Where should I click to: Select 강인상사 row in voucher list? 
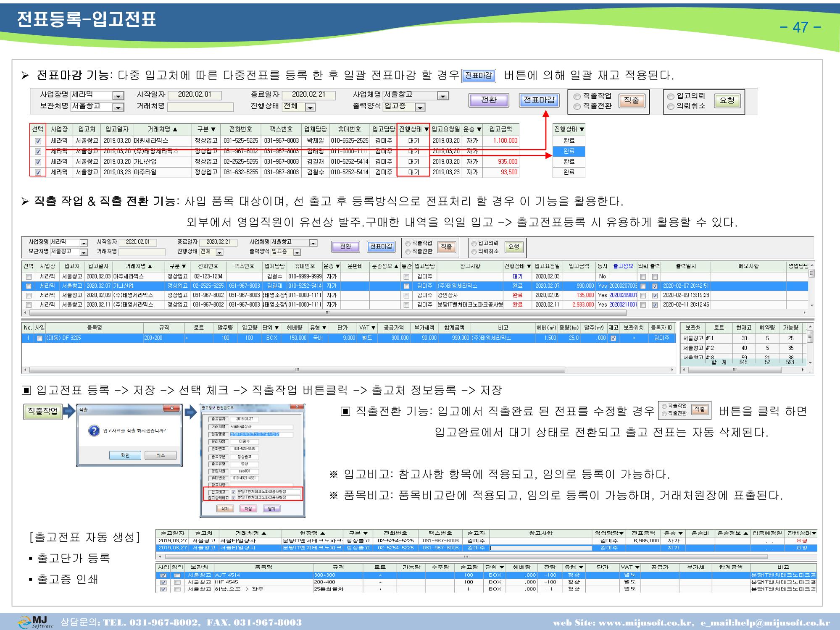pos(415,295)
